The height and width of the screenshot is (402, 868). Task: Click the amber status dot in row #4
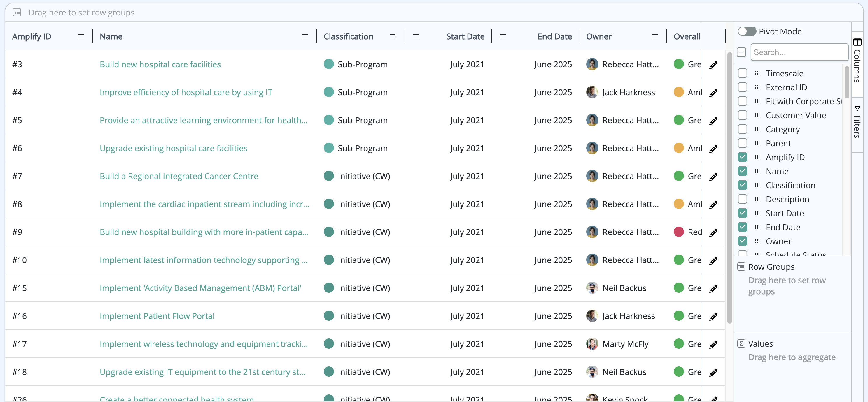[678, 92]
